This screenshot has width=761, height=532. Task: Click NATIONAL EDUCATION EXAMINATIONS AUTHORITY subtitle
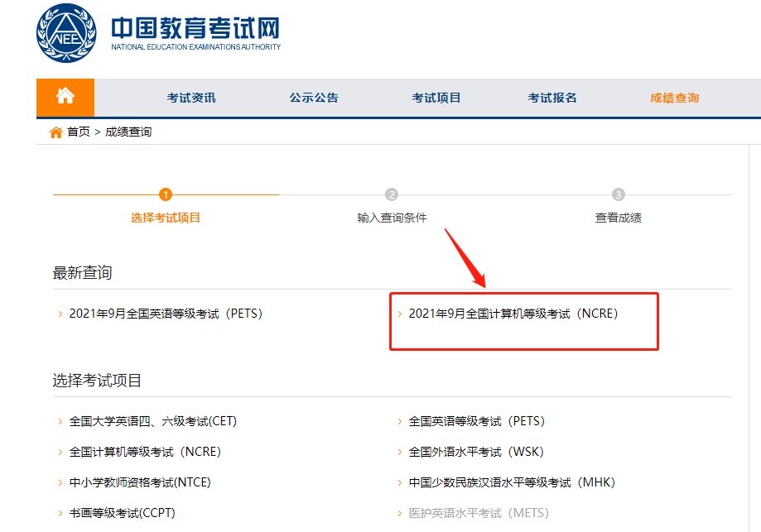196,47
